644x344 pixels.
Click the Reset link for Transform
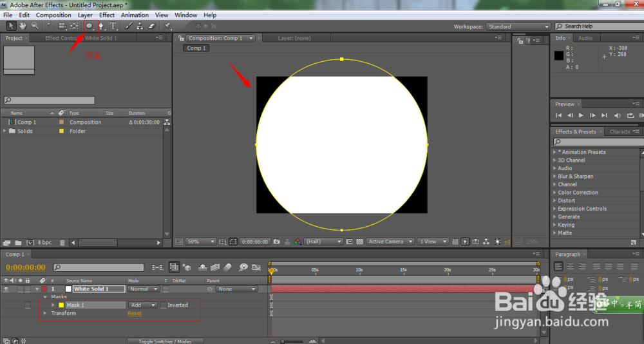click(x=135, y=313)
